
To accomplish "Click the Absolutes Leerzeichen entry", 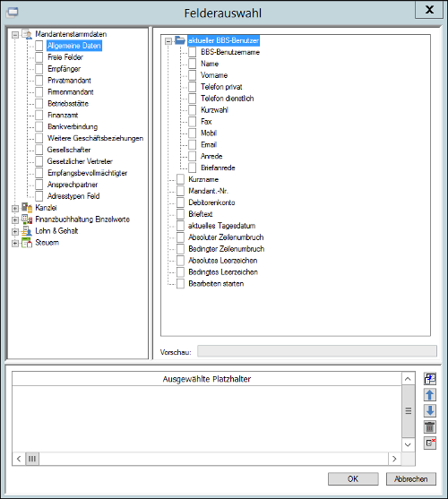I will pyautogui.click(x=223, y=261).
